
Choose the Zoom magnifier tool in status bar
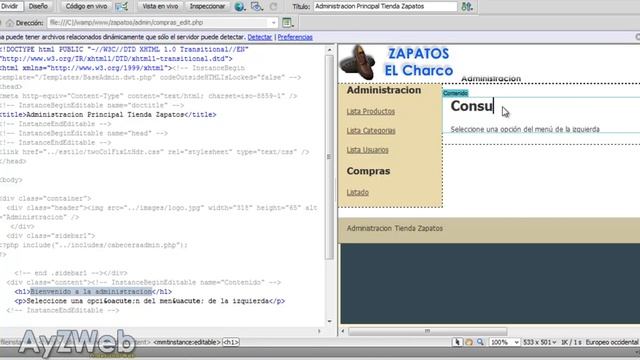[x=480, y=342]
